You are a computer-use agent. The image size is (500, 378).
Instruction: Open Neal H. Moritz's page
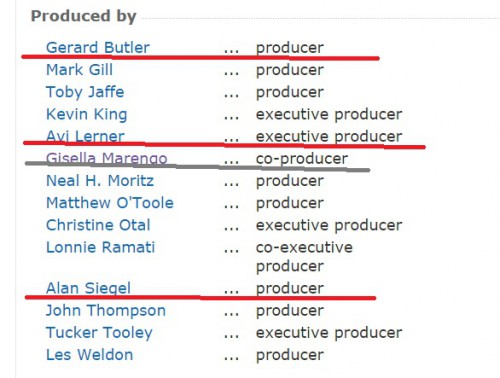100,181
